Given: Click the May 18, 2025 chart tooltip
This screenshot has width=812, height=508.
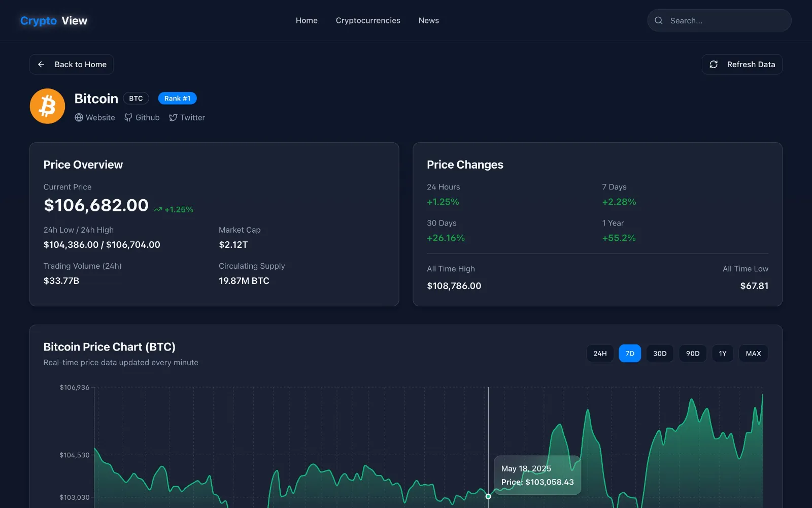Looking at the screenshot, I should (537, 475).
